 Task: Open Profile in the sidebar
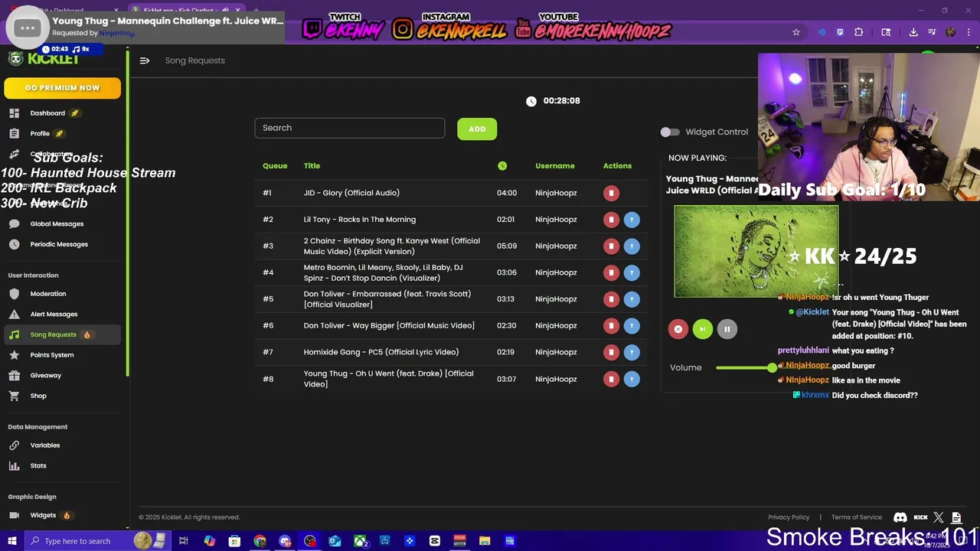63,133
